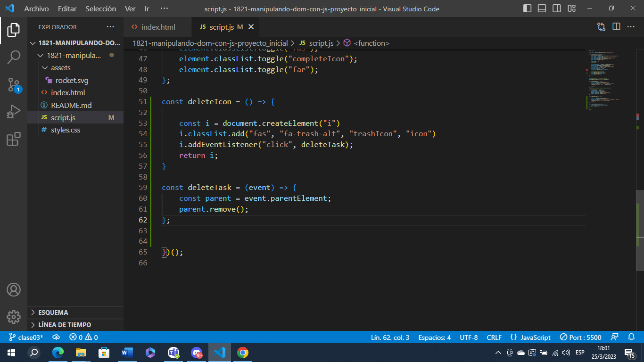Image resolution: width=644 pixels, height=362 pixels.
Task: Open the feedback icon in status bar
Action: (614, 337)
